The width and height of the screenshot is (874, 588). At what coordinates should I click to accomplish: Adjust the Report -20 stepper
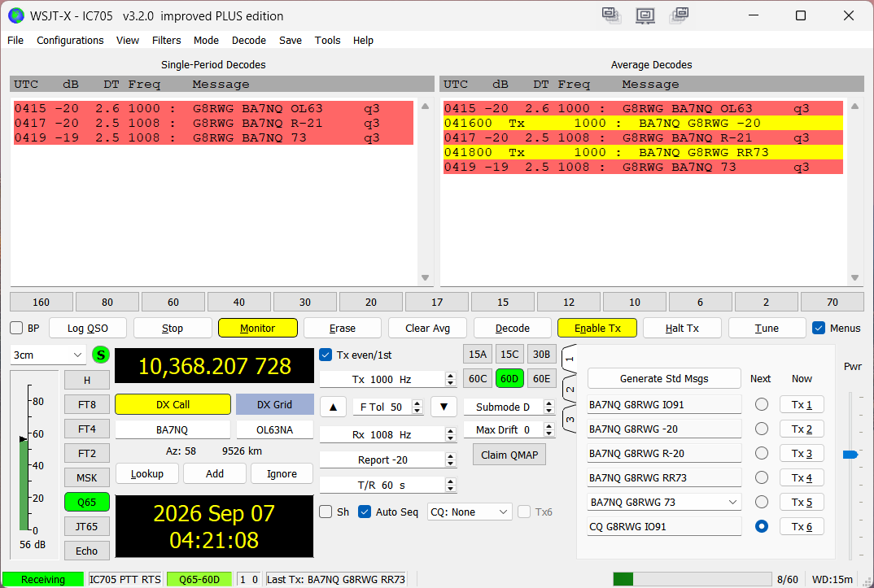pos(450,460)
